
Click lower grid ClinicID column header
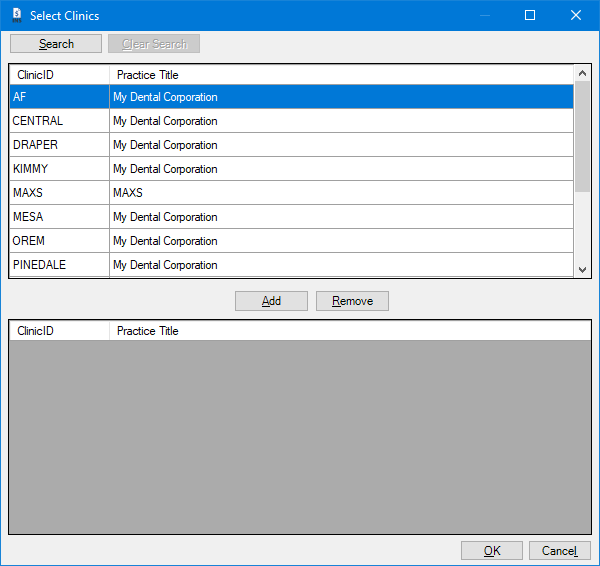pos(59,331)
